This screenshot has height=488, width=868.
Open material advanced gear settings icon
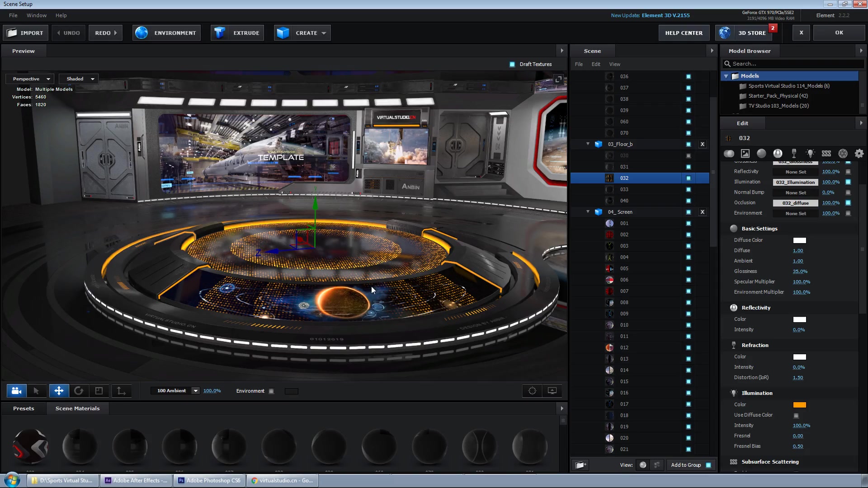(859, 154)
